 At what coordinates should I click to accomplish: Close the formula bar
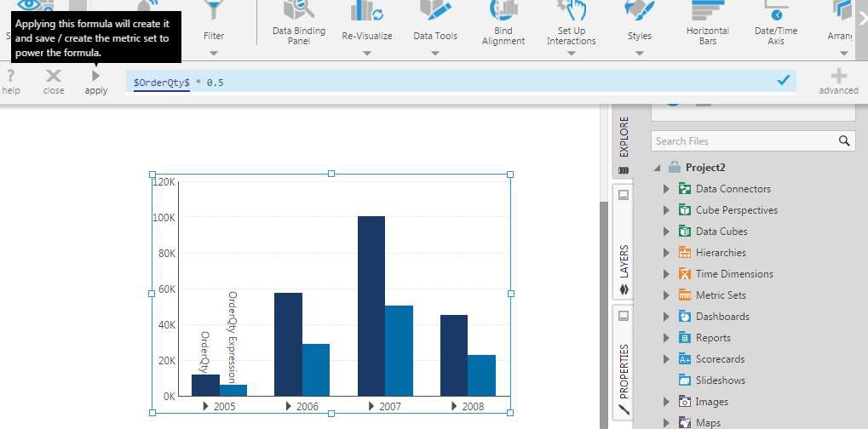[54, 81]
